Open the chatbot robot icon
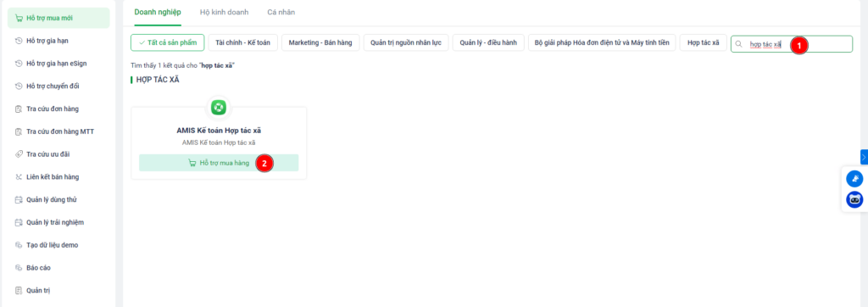The width and height of the screenshot is (868, 307). tap(854, 199)
